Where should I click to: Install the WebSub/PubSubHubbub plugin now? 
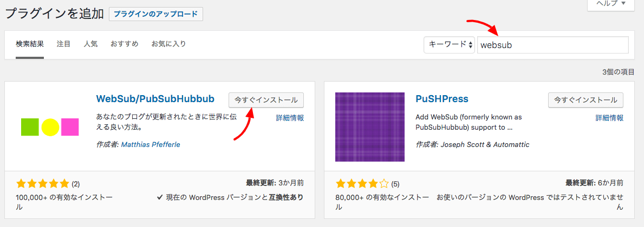tap(266, 99)
